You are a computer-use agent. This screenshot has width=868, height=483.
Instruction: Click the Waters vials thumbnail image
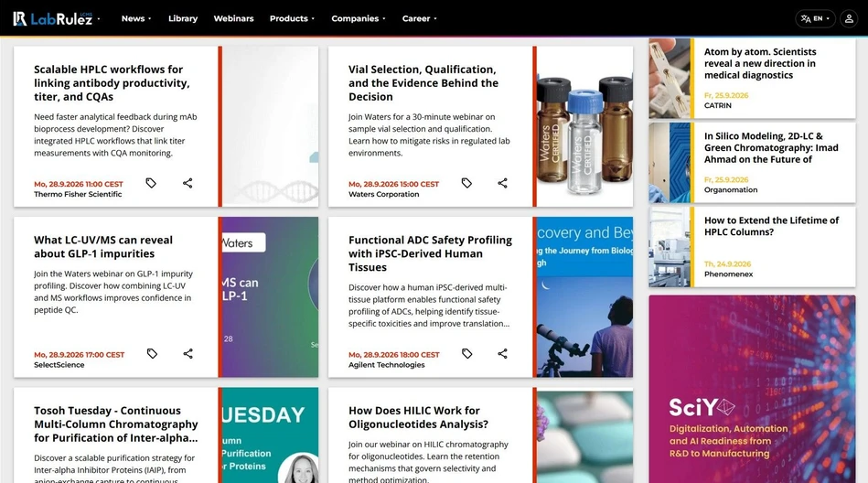(584, 126)
